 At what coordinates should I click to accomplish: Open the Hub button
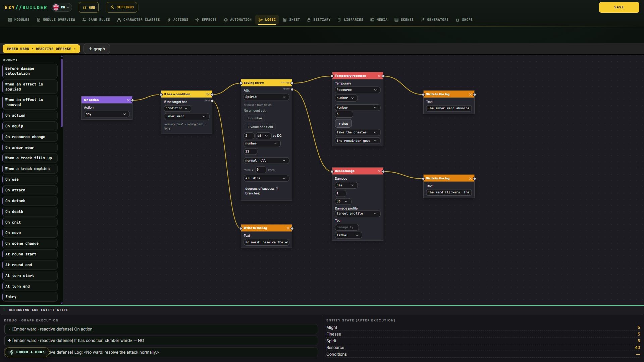[x=89, y=7]
